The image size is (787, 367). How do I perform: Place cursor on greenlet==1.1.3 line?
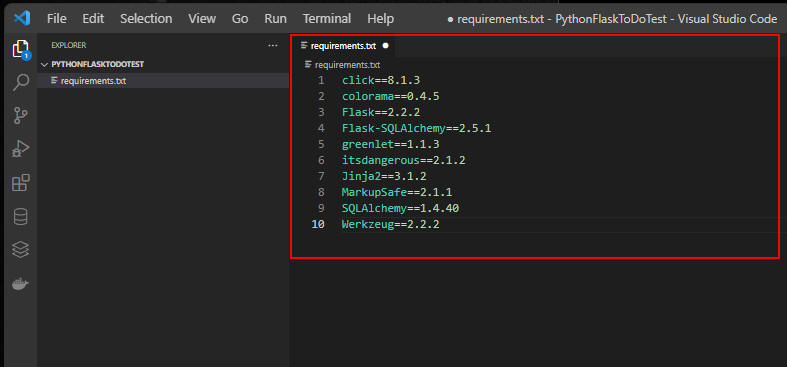click(x=390, y=145)
